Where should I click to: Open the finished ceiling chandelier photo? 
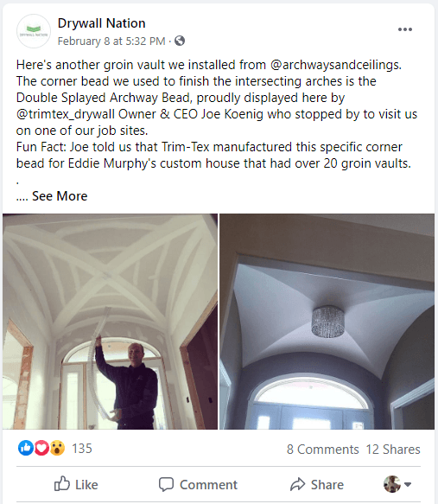(327, 322)
